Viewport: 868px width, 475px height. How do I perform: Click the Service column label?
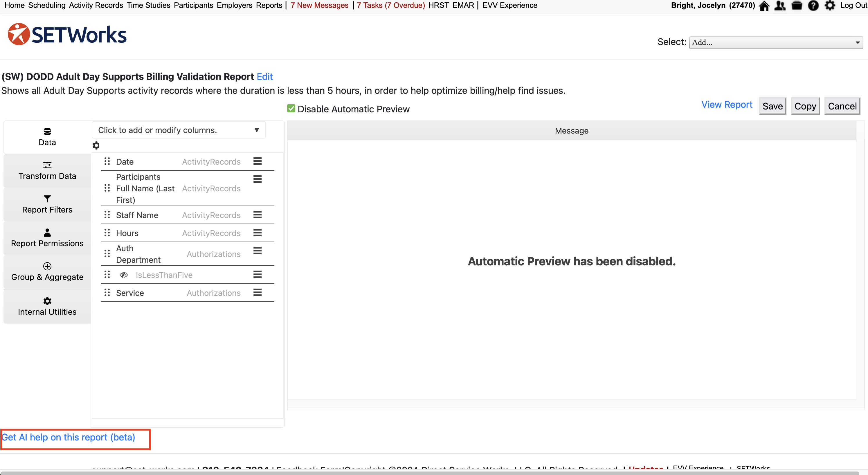click(130, 293)
